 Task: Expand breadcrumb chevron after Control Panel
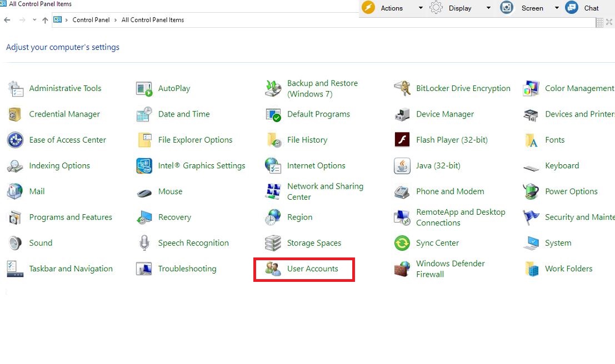coord(116,20)
